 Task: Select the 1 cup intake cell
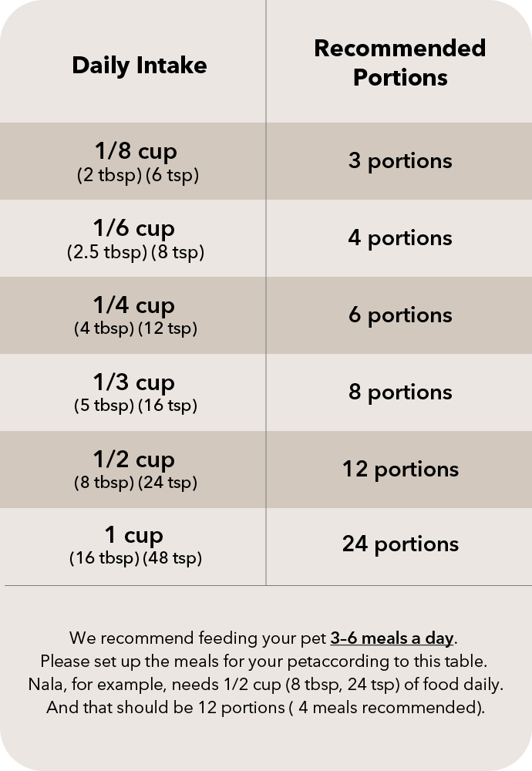(x=133, y=547)
